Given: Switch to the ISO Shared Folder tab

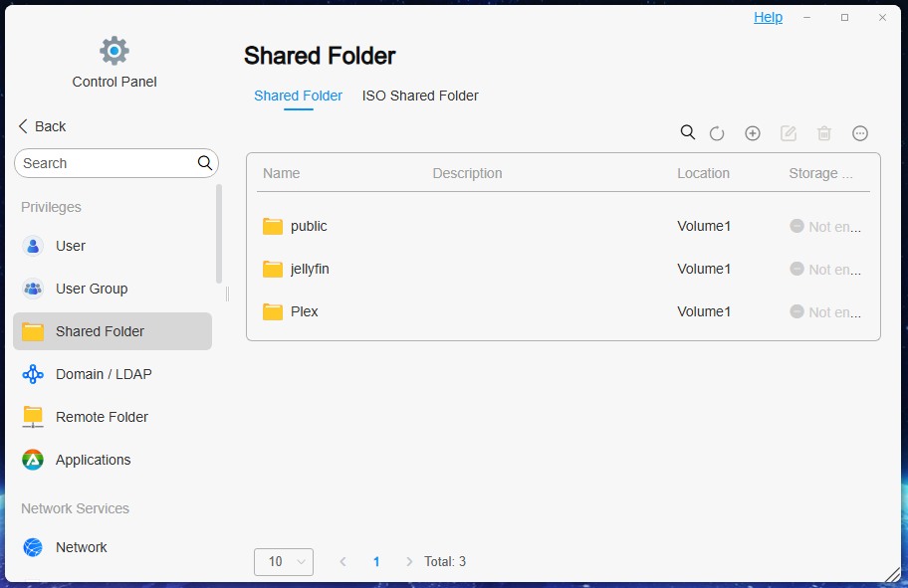Looking at the screenshot, I should (420, 96).
